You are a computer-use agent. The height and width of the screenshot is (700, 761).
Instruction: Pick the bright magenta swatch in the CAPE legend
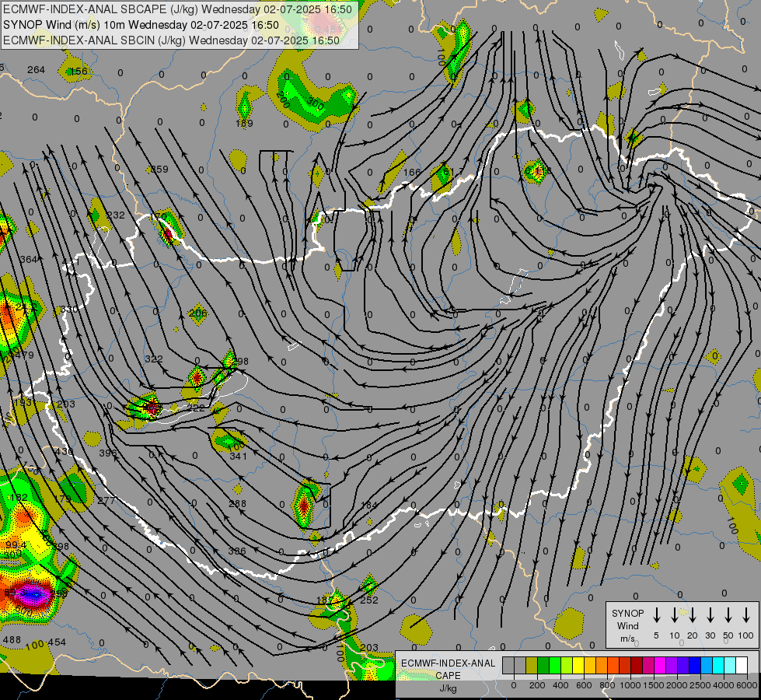click(660, 665)
